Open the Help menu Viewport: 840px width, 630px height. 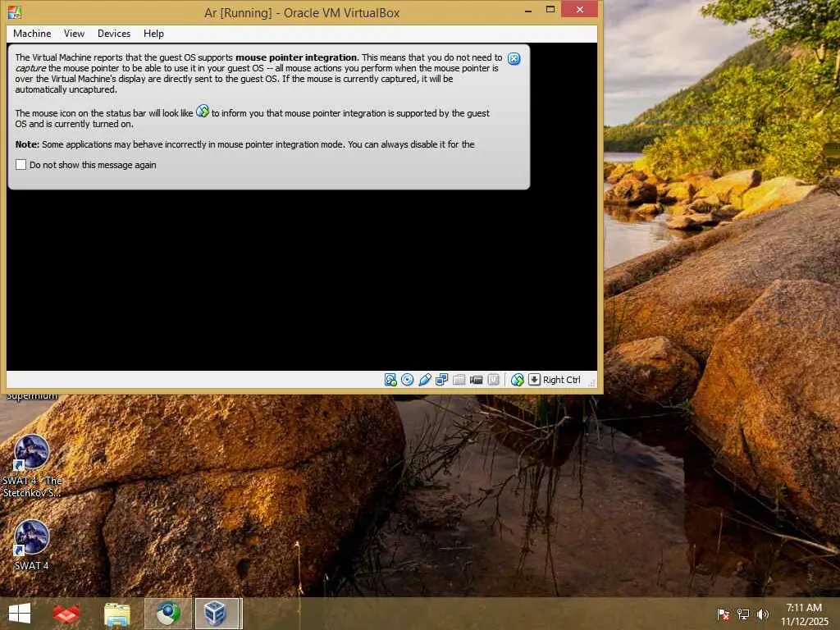pyautogui.click(x=153, y=33)
